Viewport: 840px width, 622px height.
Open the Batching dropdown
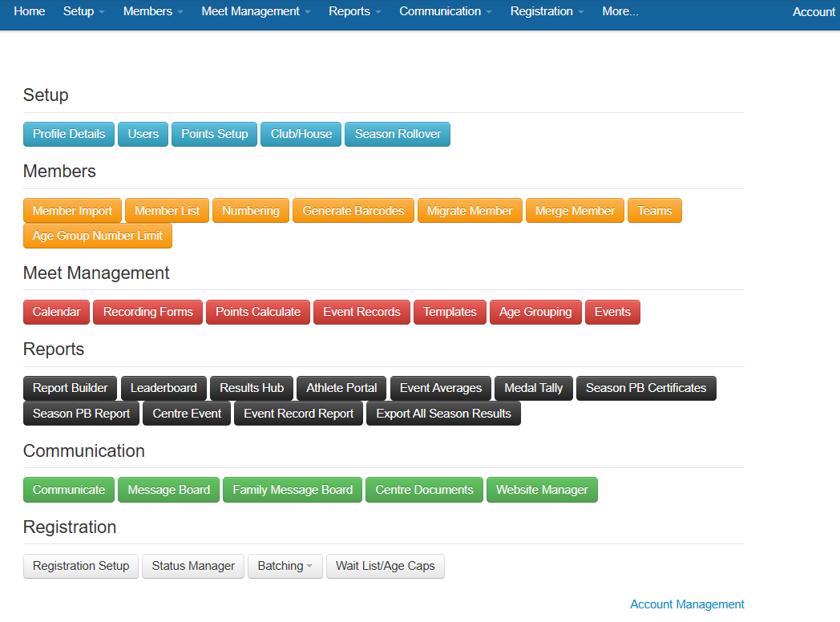[285, 566]
